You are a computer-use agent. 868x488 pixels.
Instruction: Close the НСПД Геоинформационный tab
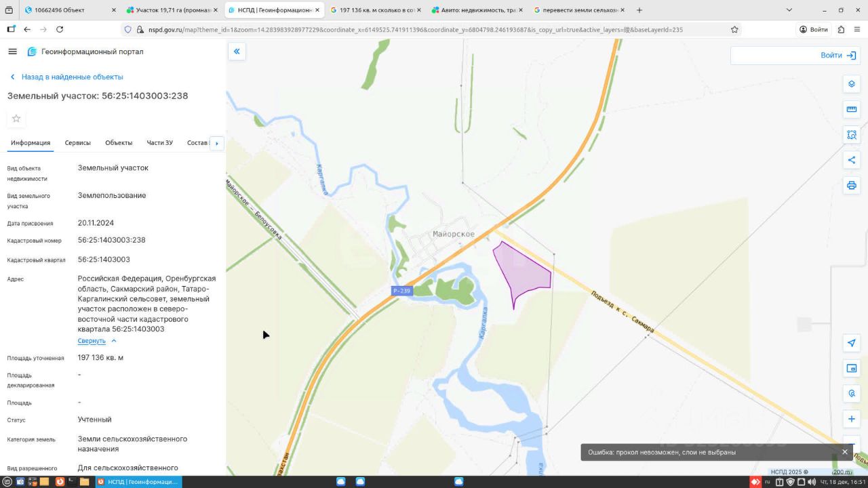point(317,10)
